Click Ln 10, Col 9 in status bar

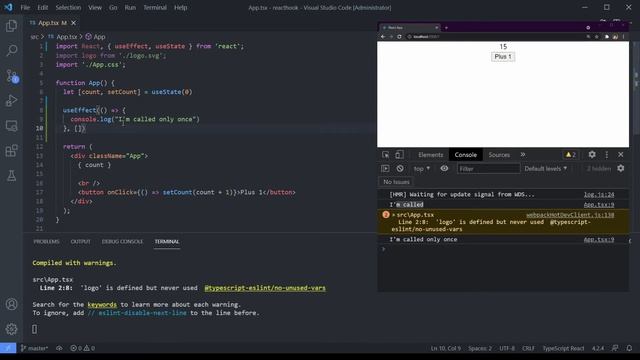point(445,348)
